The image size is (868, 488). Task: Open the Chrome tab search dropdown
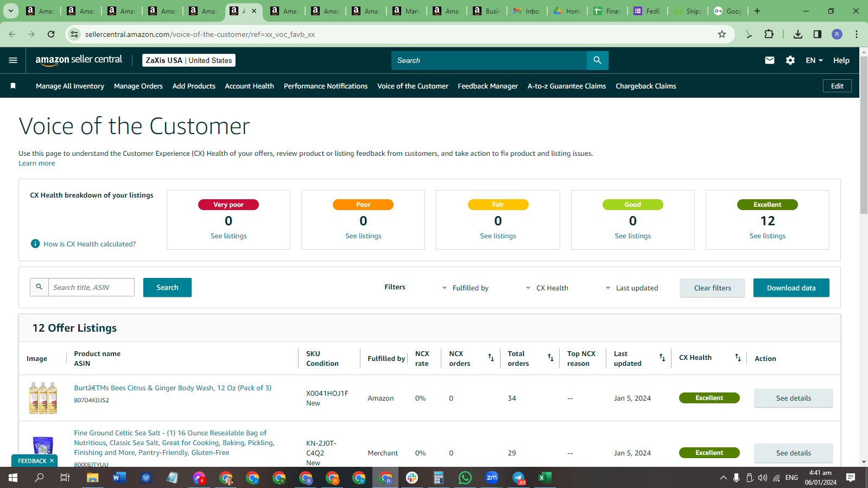pyautogui.click(x=10, y=11)
